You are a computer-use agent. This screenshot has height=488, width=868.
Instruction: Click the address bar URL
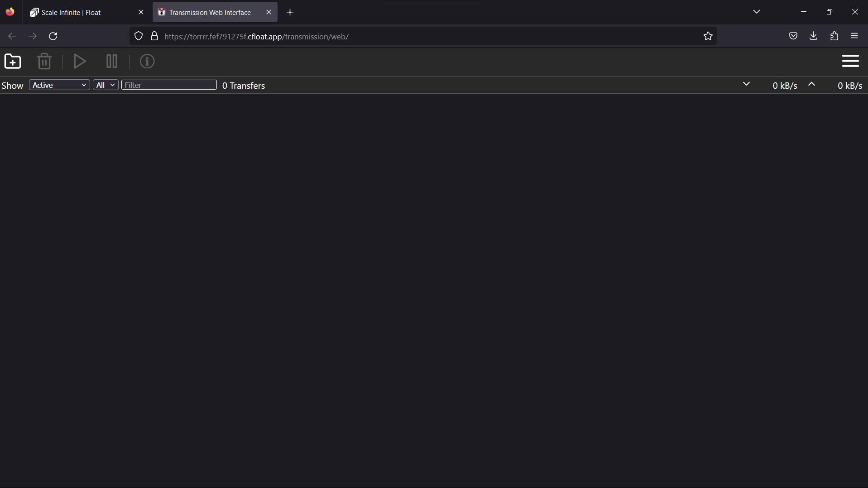pyautogui.click(x=256, y=37)
